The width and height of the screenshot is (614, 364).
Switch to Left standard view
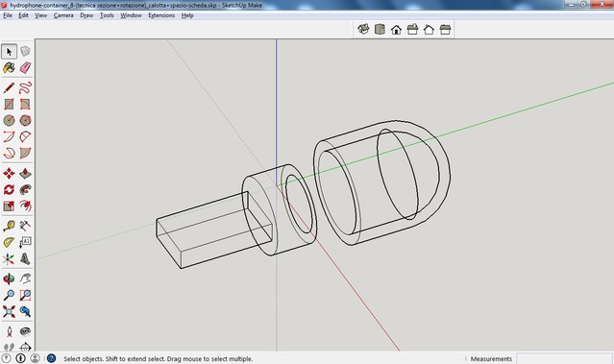click(x=445, y=30)
